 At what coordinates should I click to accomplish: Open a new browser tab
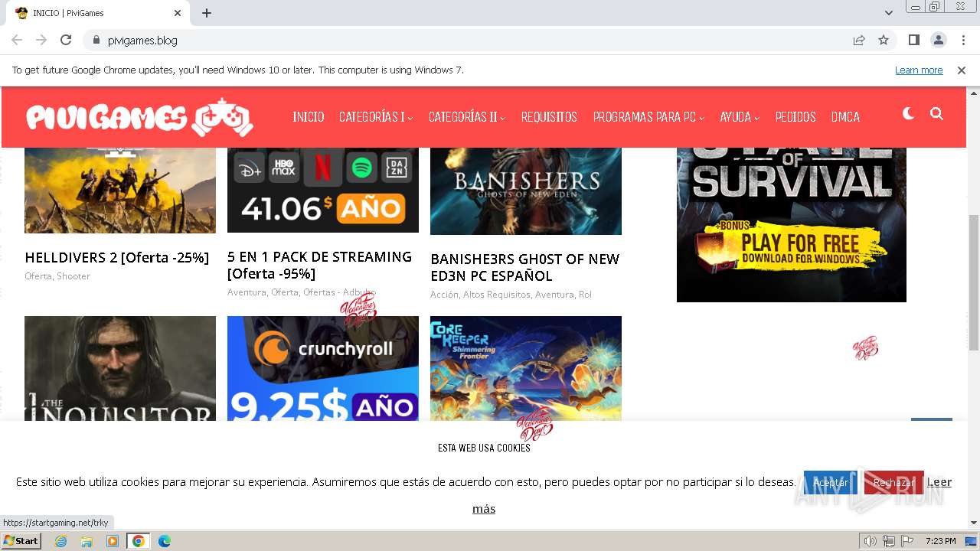click(x=207, y=13)
